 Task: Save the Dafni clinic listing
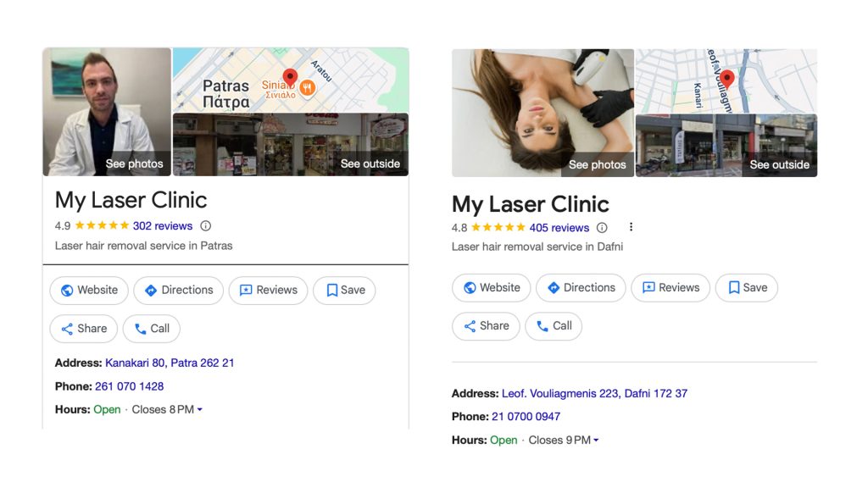point(747,288)
